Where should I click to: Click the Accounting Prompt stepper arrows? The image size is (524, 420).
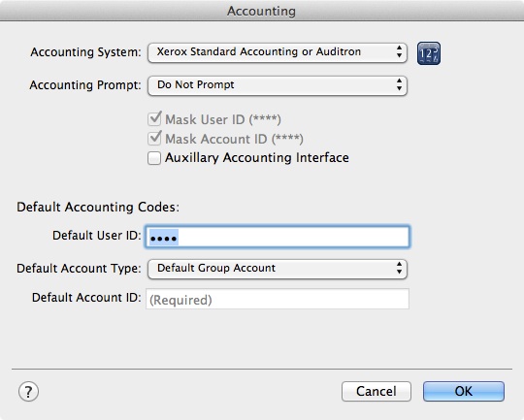pos(399,85)
